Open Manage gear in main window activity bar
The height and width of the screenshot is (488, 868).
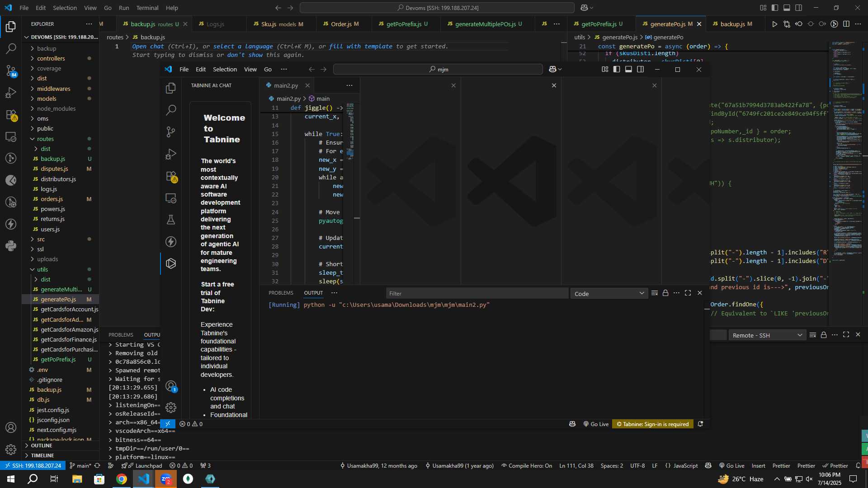click(11, 450)
